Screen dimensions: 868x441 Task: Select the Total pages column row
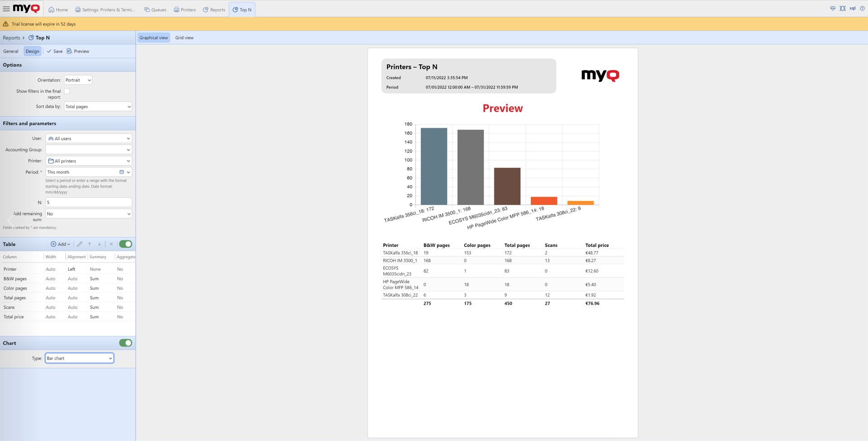point(68,298)
